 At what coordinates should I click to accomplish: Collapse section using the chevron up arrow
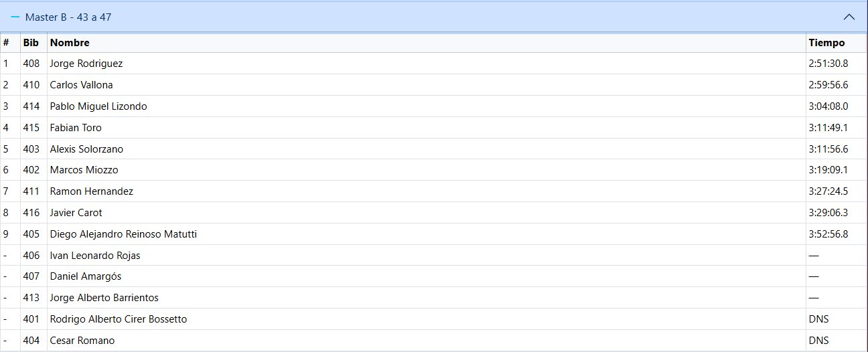[849, 17]
